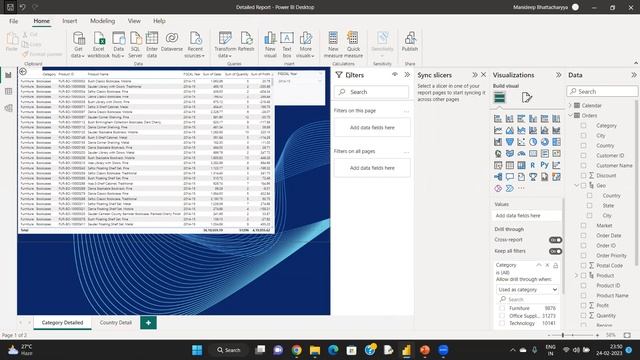Select the R script visual
The width and height of the screenshot is (640, 360).
[533, 165]
